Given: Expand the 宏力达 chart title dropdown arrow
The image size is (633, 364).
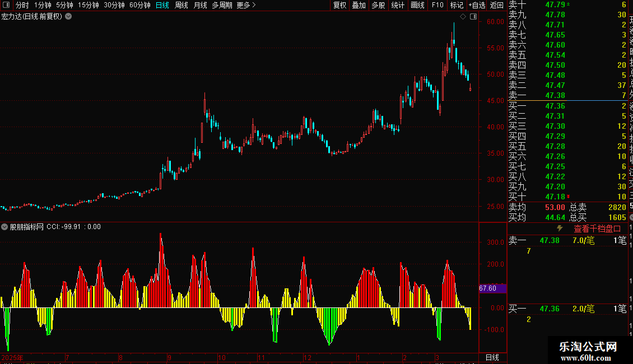Looking at the screenshot, I should click(69, 17).
